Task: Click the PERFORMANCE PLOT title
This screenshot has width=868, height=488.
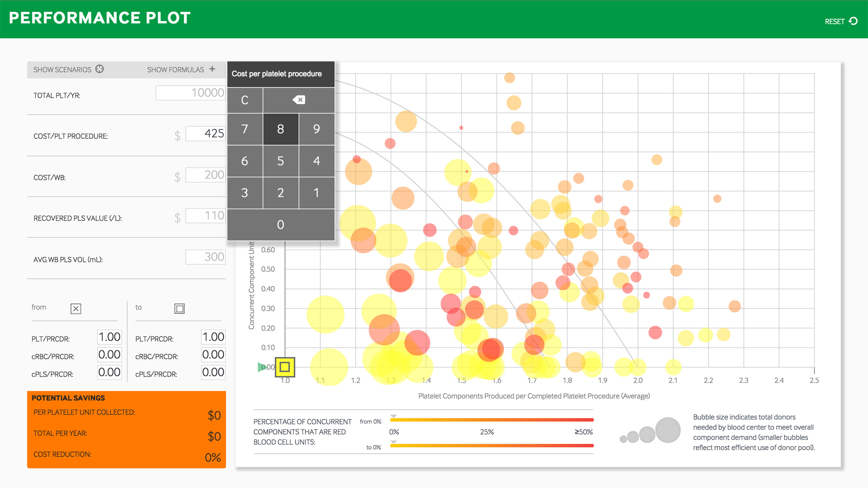Action: (x=100, y=18)
